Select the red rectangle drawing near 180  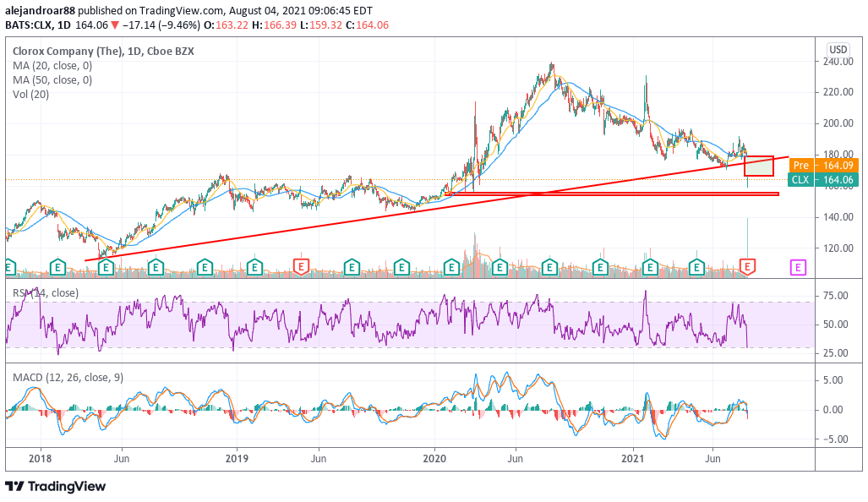(758, 166)
